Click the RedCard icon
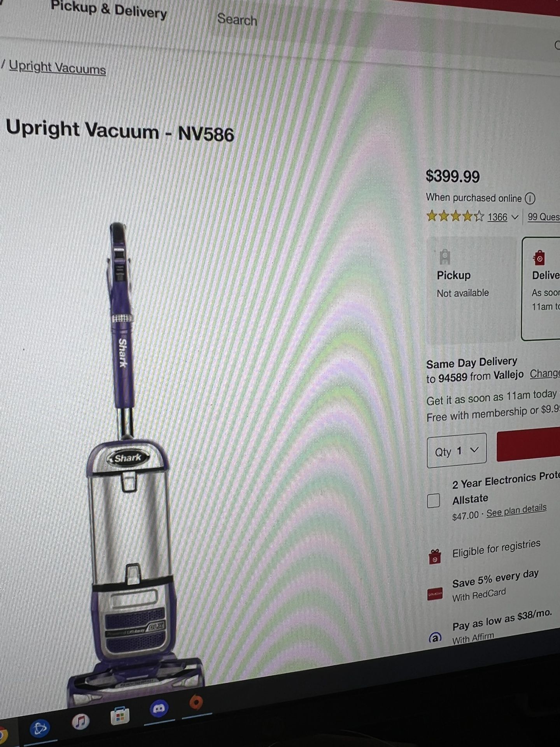 coord(435,594)
